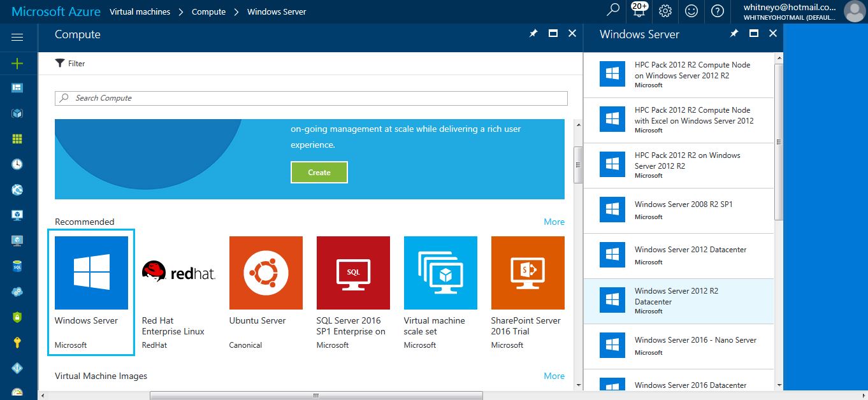Click Compute in the breadcrumb
Screen dimensions: 868x400
pyautogui.click(x=209, y=11)
